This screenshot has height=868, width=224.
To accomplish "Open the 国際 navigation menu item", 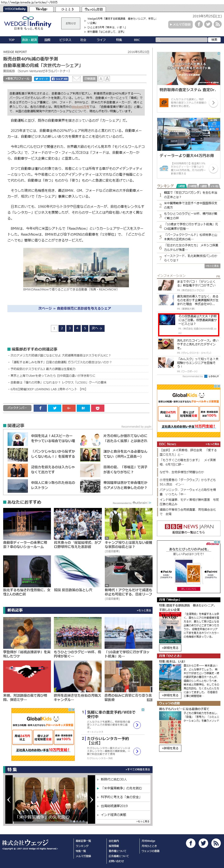I will click(47, 40).
